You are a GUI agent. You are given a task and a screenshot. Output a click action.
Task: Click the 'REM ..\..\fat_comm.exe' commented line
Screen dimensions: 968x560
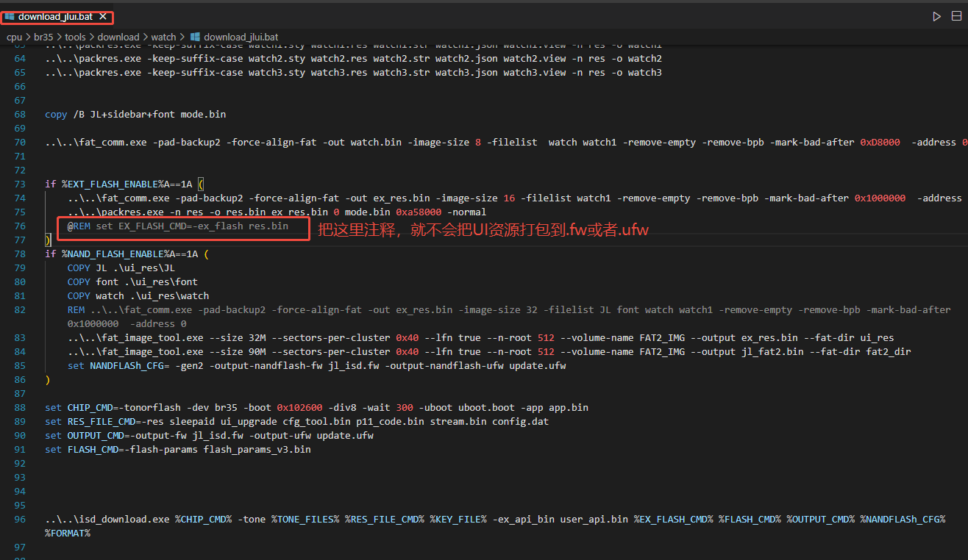pyautogui.click(x=509, y=310)
